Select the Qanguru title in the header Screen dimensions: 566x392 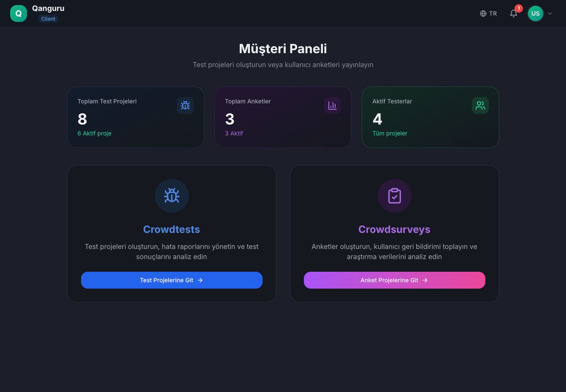[x=48, y=8]
